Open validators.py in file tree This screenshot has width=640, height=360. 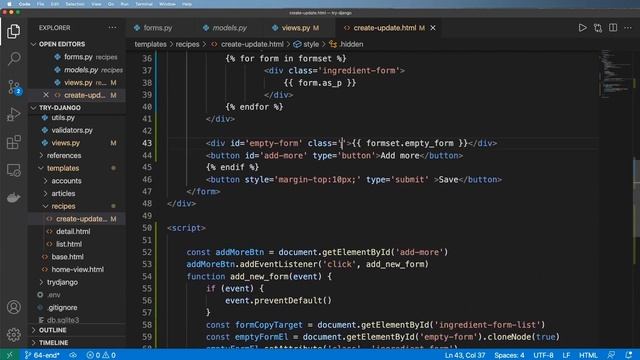[x=72, y=130]
